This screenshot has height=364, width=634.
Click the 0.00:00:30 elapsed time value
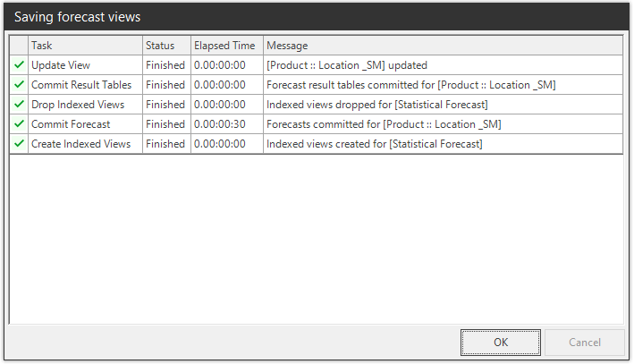[x=220, y=124]
